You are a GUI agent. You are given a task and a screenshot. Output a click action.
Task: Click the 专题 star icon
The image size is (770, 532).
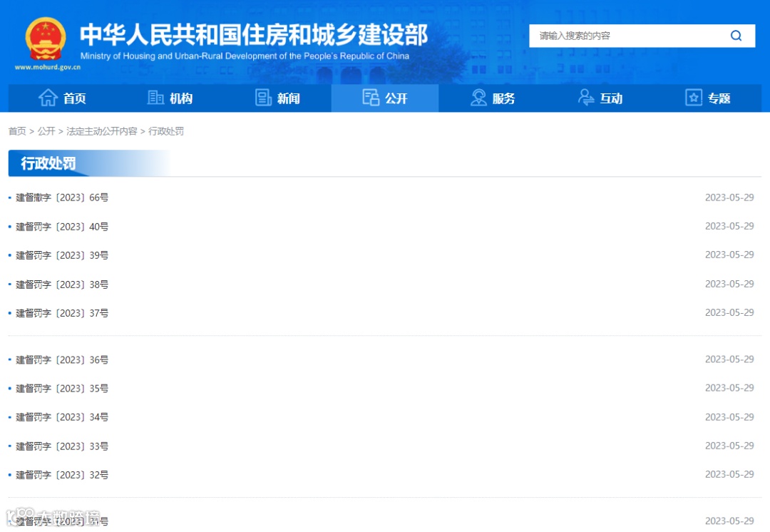694,97
